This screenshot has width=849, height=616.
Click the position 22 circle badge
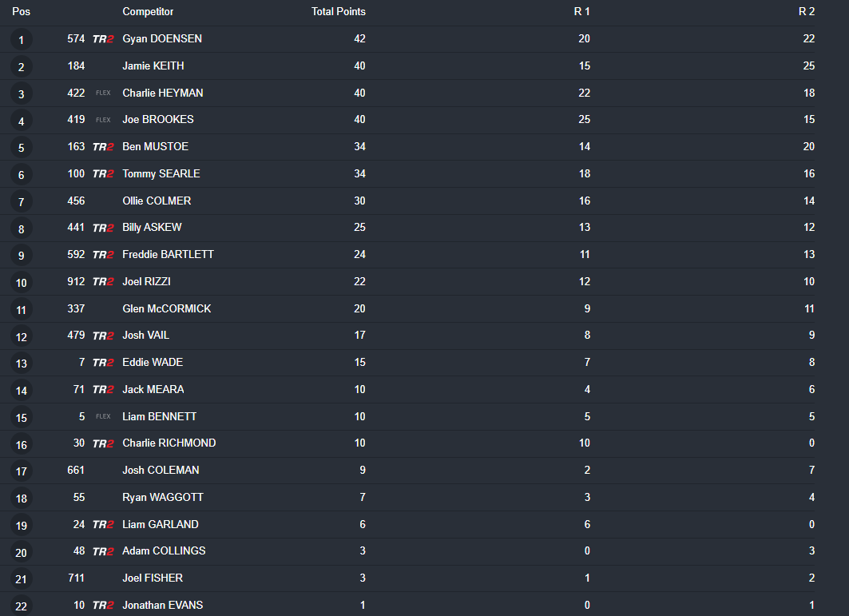(x=21, y=606)
